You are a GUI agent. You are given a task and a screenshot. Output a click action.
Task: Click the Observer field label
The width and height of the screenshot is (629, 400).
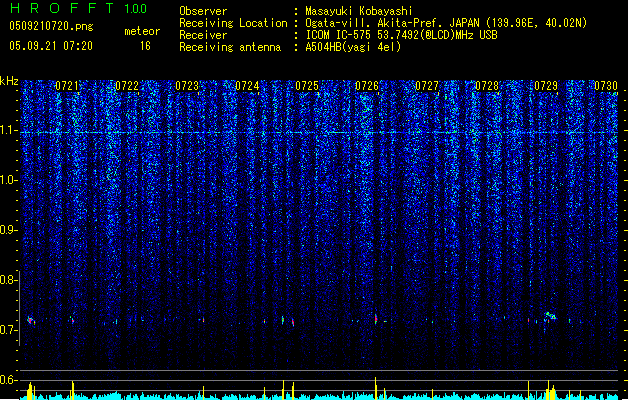point(203,11)
